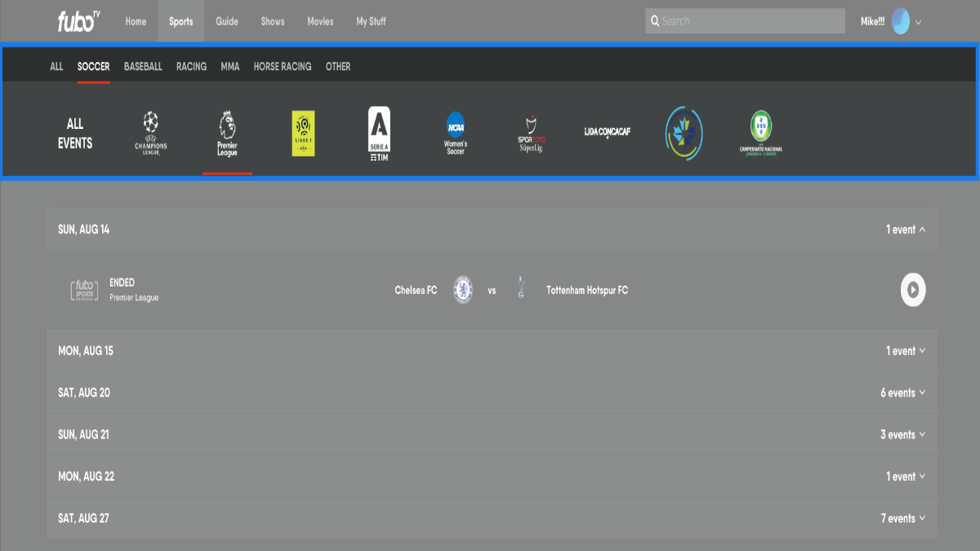Screen dimensions: 980x551
Task: Choose the Ligue 1 league logo
Action: 303,134
